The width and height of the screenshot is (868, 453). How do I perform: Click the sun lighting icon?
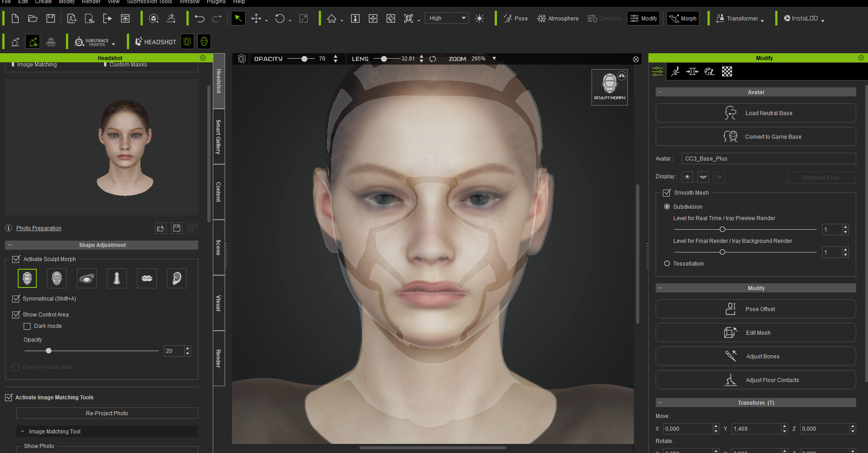tap(479, 18)
